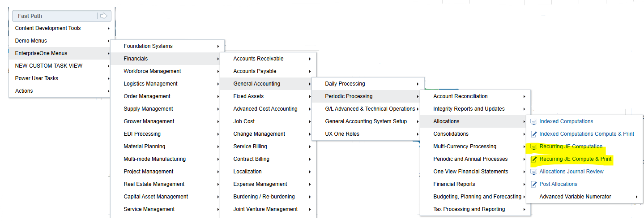The width and height of the screenshot is (644, 224).
Task: Expand Power User Tasks menu
Action: 60,78
